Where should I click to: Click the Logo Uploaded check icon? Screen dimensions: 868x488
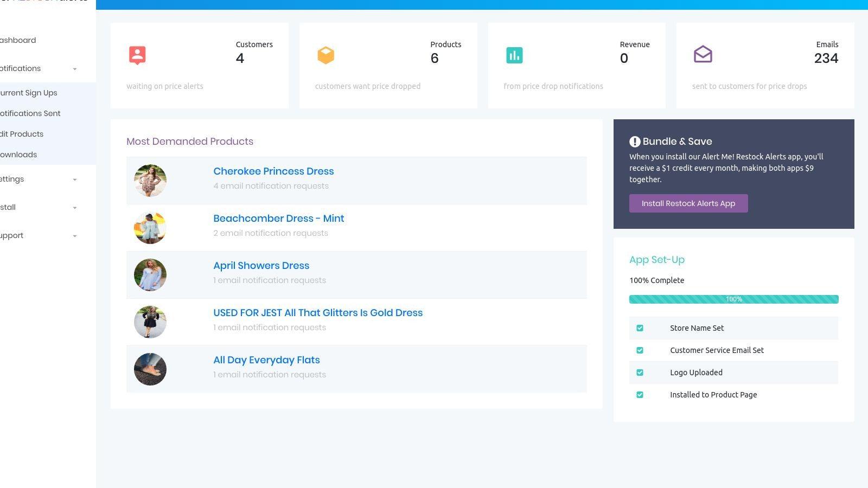tap(640, 372)
